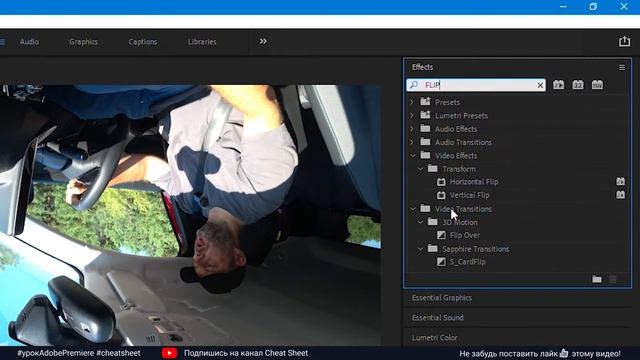Toggle YUV Effects filter icon
Viewport: 640px width, 360px height.
click(x=597, y=85)
